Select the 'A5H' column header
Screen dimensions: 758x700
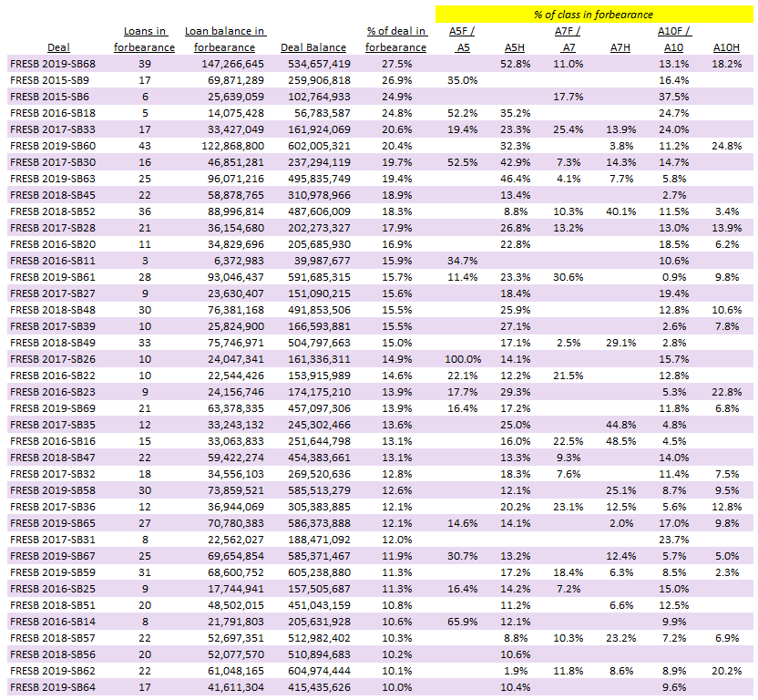pyautogui.click(x=516, y=47)
